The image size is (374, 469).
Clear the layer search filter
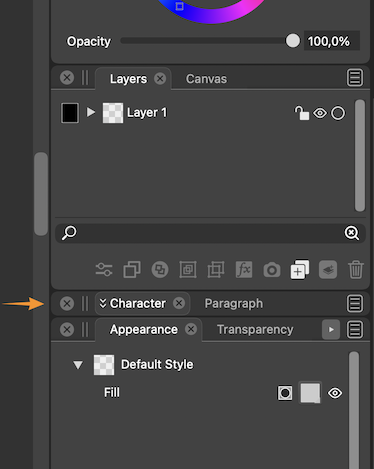point(352,233)
